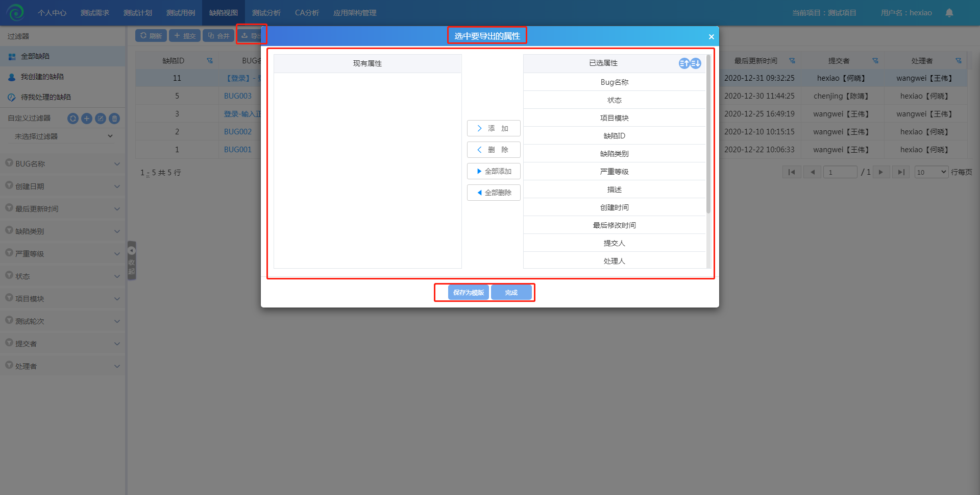Open 测试需求 in the top navigation

pos(95,13)
